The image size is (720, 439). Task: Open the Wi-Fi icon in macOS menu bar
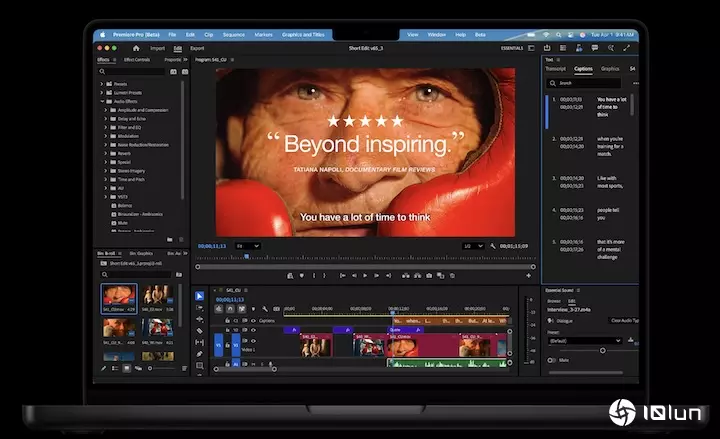547,34
